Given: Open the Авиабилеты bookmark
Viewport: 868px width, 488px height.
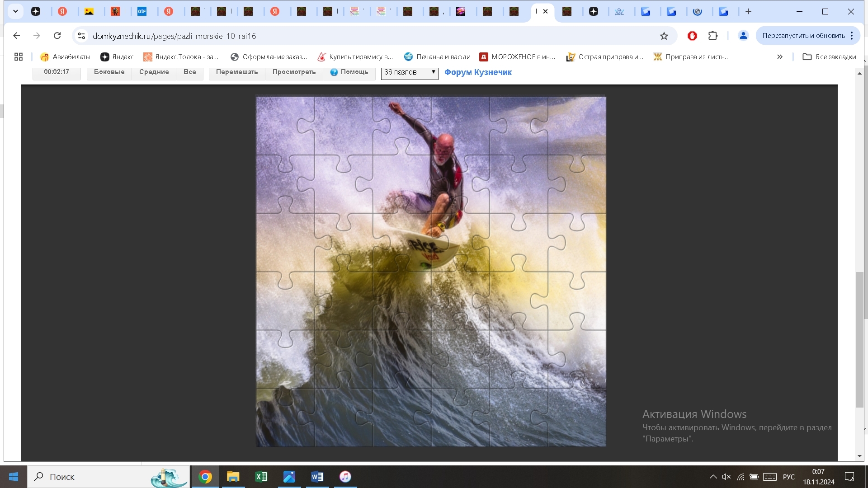Looking at the screenshot, I should (x=65, y=57).
